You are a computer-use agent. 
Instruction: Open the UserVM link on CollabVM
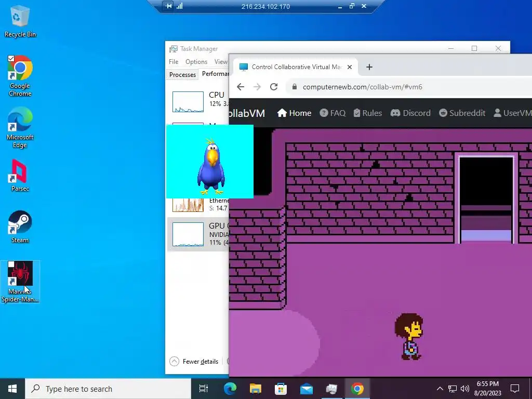[x=512, y=113]
